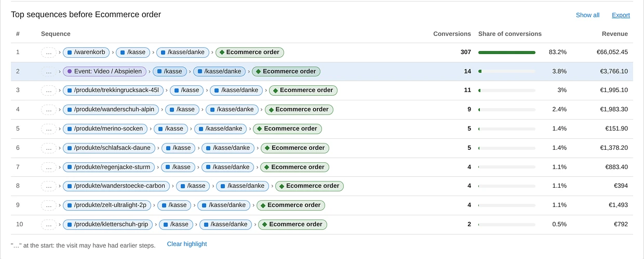The height and width of the screenshot is (259, 644).
Task: Click revenue value €394
Action: (620, 186)
